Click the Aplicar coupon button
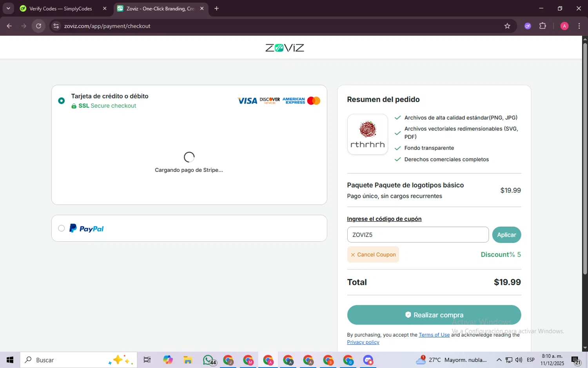588x368 pixels. [506, 235]
